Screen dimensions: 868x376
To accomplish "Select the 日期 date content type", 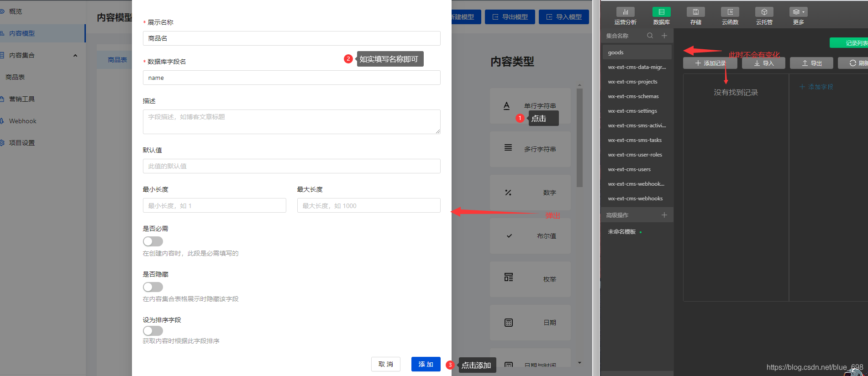I will pos(530,323).
